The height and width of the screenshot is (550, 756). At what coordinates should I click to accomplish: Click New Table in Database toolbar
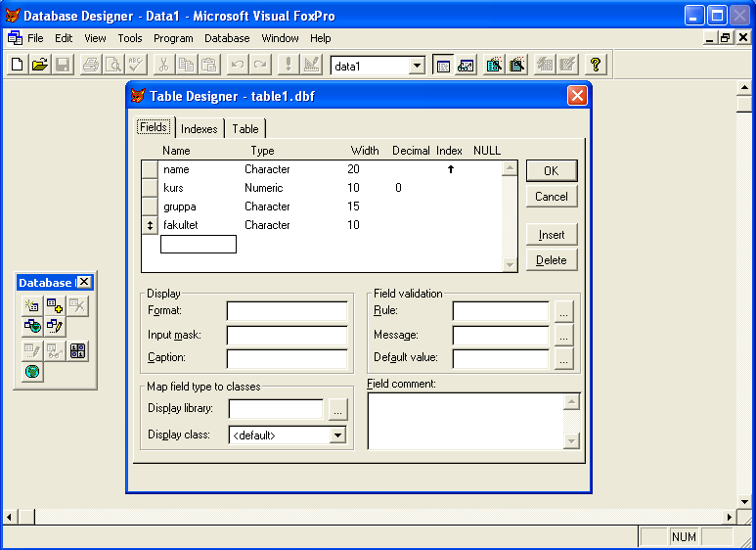pos(32,305)
